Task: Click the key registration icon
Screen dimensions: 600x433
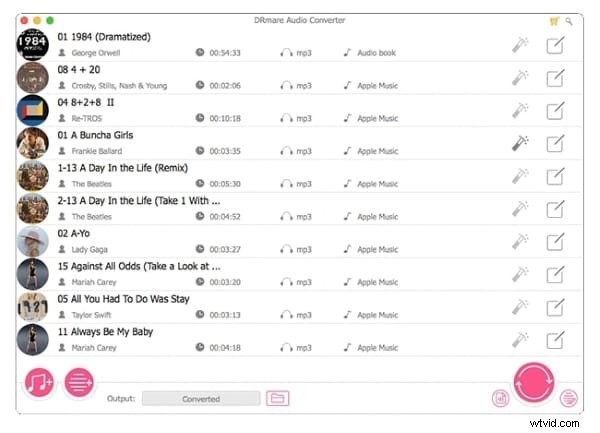Action: [x=569, y=20]
